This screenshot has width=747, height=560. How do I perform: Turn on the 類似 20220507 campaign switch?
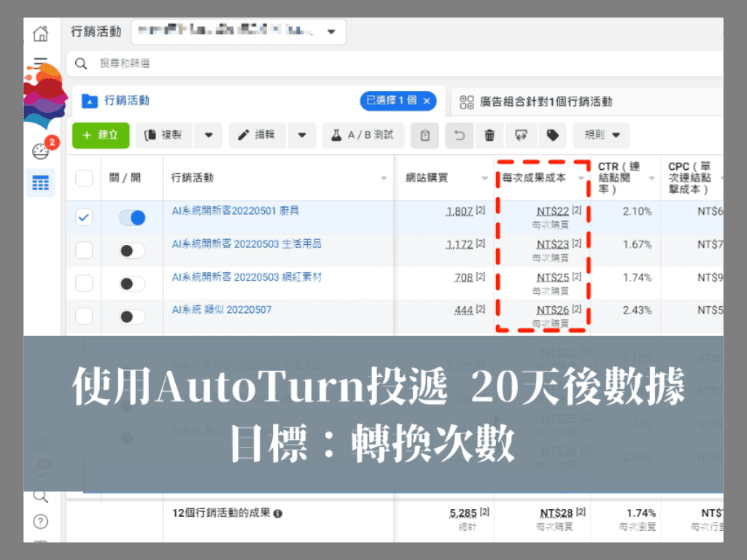(x=132, y=316)
